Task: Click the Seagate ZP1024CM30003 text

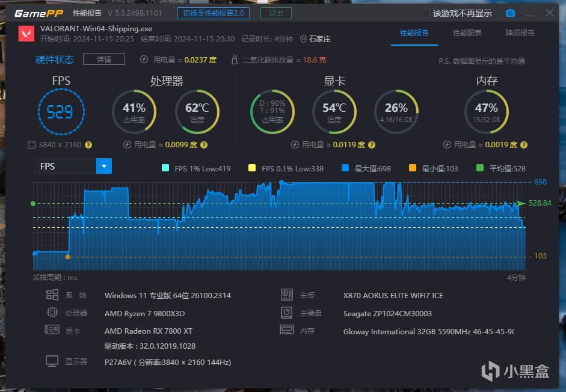Action: click(x=388, y=313)
